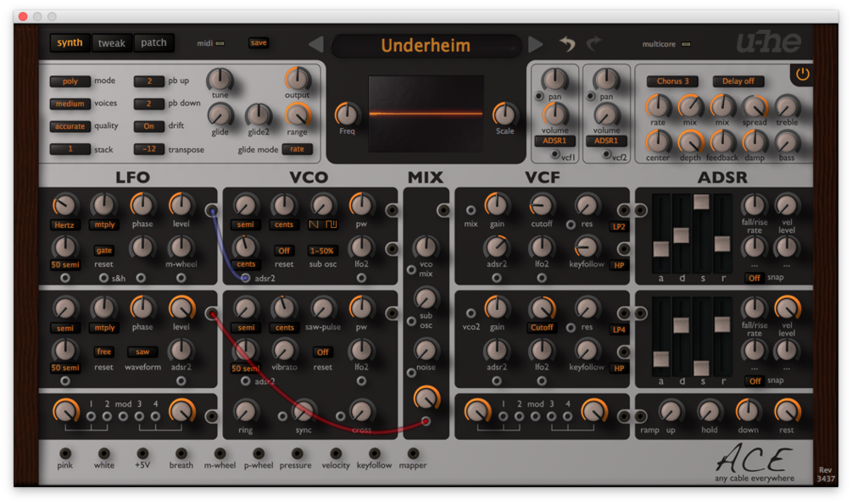
Task: Open LFO2 saw waveform selector
Action: (142, 352)
